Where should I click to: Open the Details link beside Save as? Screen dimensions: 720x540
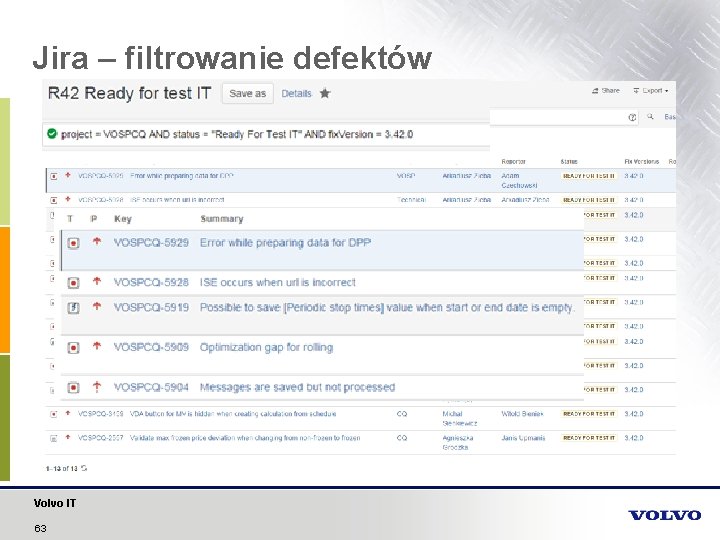pyautogui.click(x=296, y=94)
